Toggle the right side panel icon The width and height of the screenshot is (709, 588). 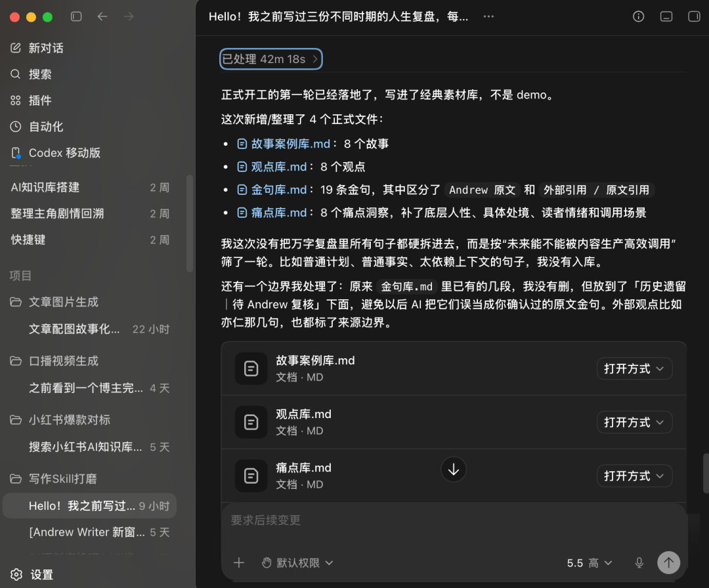(694, 16)
